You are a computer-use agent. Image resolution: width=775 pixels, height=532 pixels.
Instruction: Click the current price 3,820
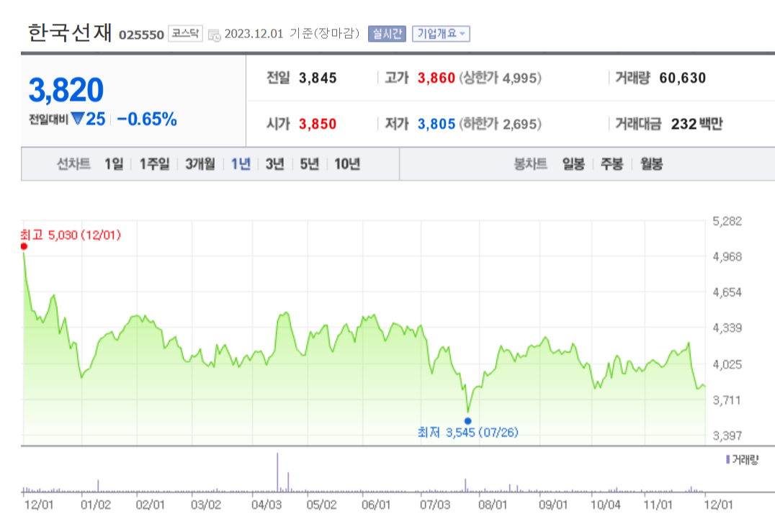pos(66,90)
